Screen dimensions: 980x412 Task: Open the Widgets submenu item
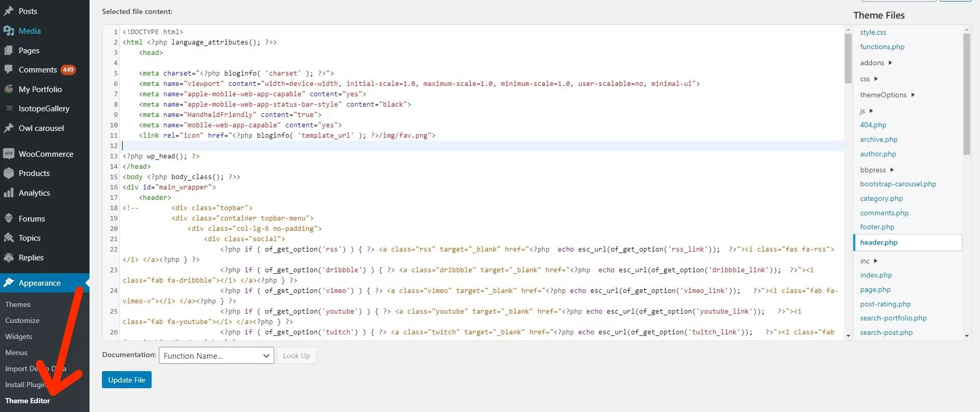pos(19,336)
